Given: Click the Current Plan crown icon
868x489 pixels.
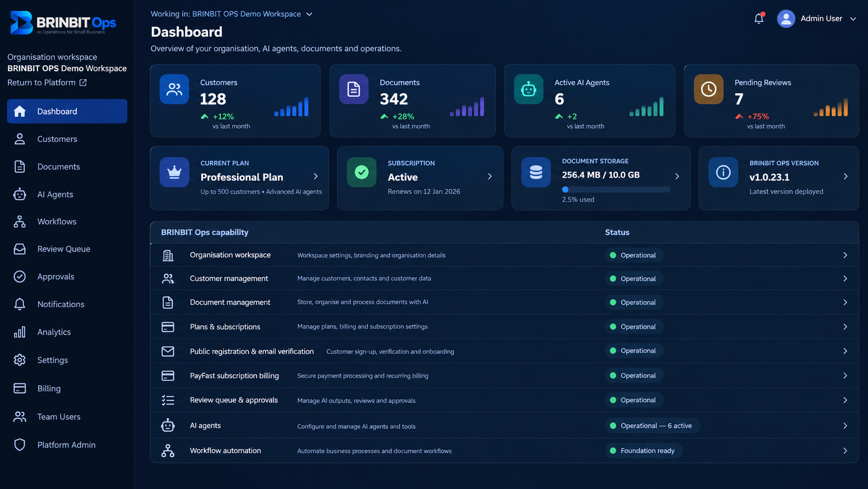Looking at the screenshot, I should 174,172.
